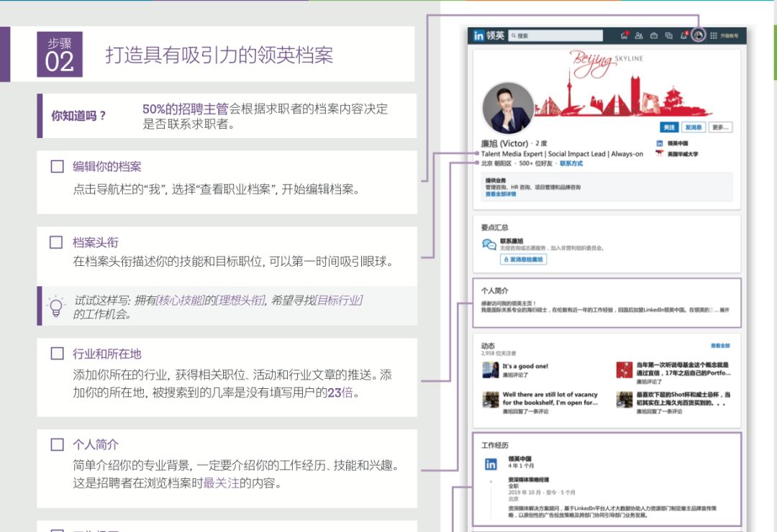Click the 50%的招聘主管 highlighted text

tap(186, 109)
